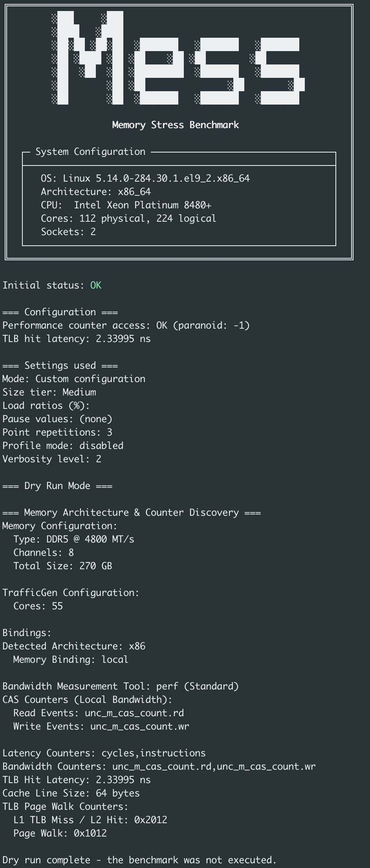The height and width of the screenshot is (868, 370).
Task: Click 'Memory Binding: local' line
Action: click(71, 660)
